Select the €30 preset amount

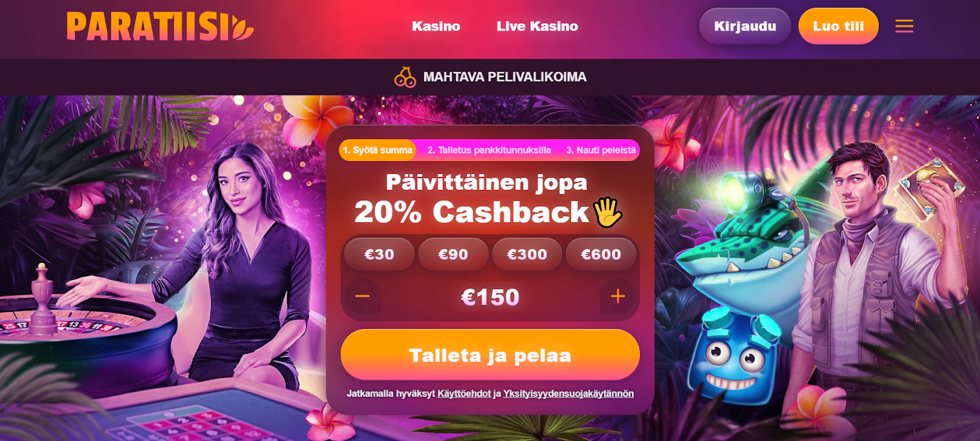pyautogui.click(x=379, y=254)
